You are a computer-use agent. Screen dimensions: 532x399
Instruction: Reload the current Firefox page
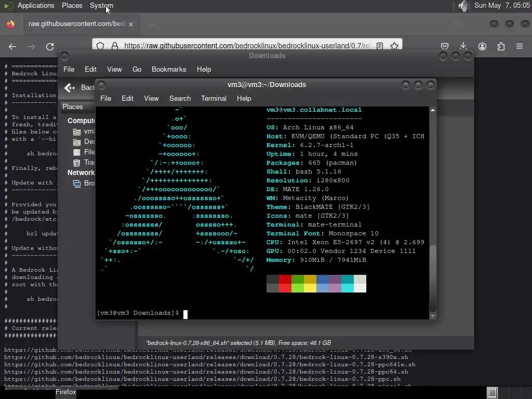click(x=50, y=46)
